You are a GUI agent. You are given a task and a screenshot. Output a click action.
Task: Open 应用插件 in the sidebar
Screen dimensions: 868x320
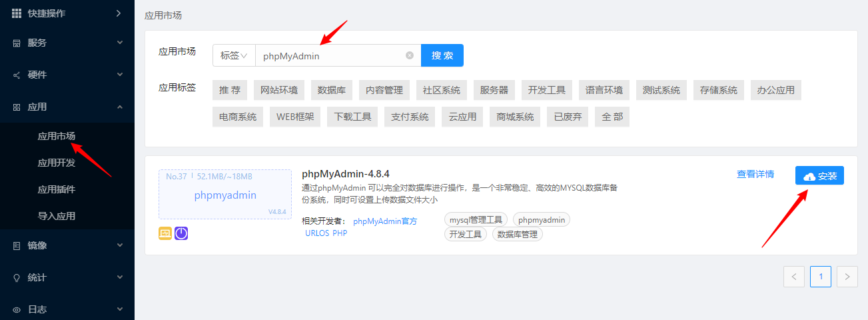click(57, 189)
